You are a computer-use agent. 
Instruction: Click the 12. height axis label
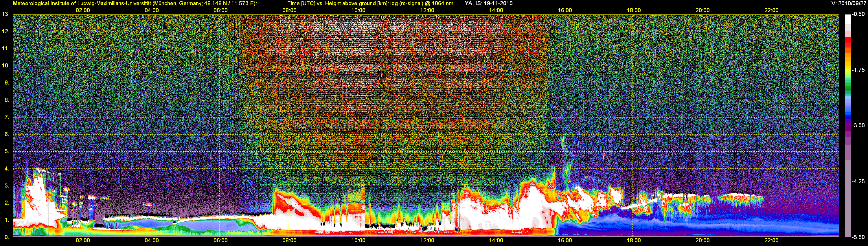(x=5, y=31)
